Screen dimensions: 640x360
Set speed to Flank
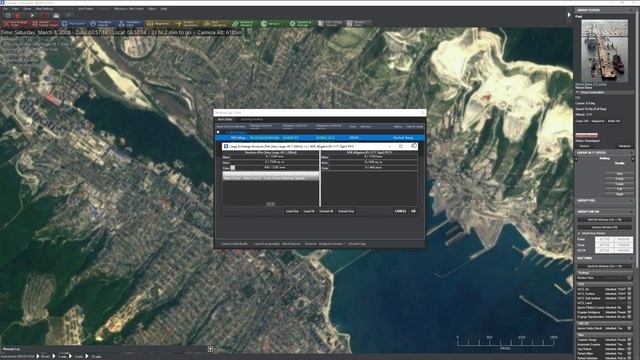(619, 194)
